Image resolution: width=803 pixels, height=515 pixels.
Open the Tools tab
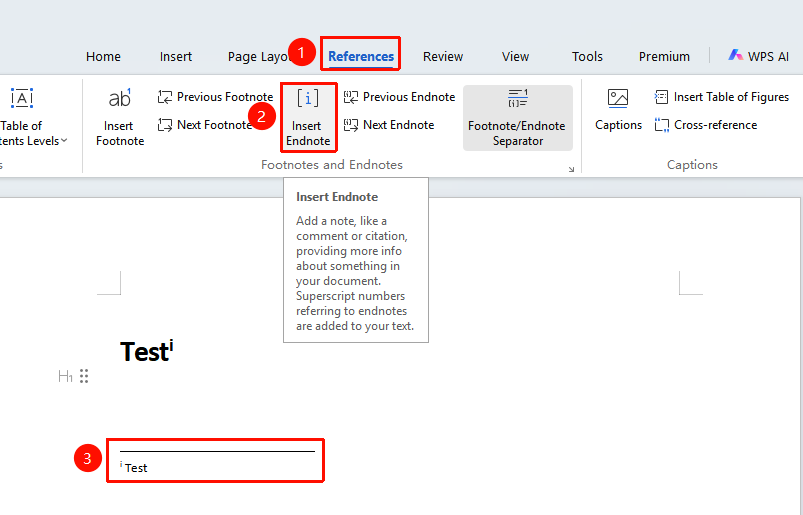click(587, 56)
